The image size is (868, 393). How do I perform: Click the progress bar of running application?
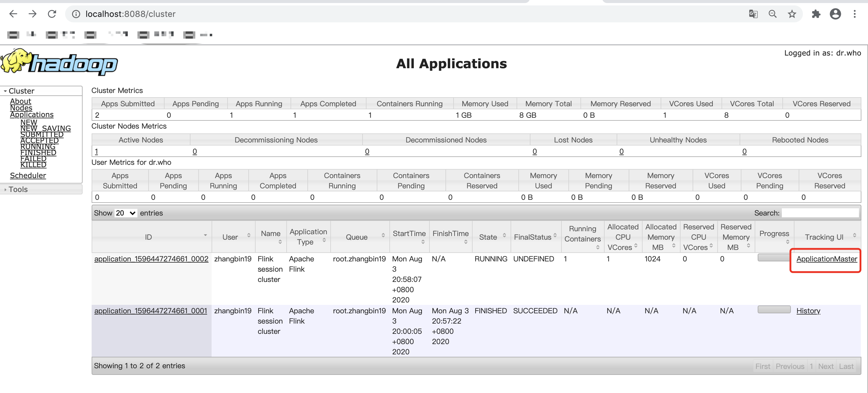coord(773,258)
